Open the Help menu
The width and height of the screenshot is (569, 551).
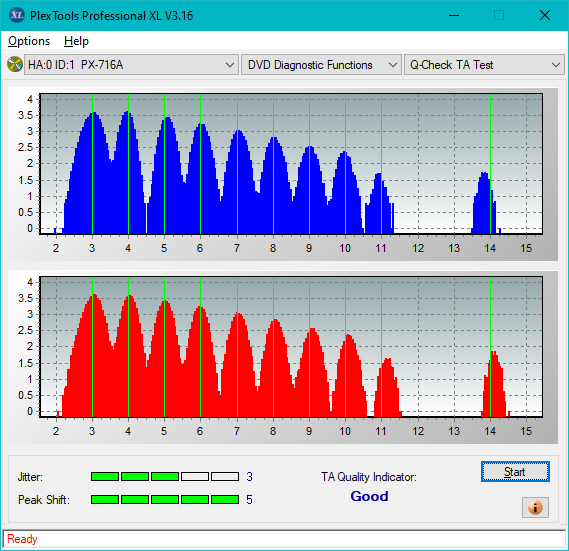[76, 41]
